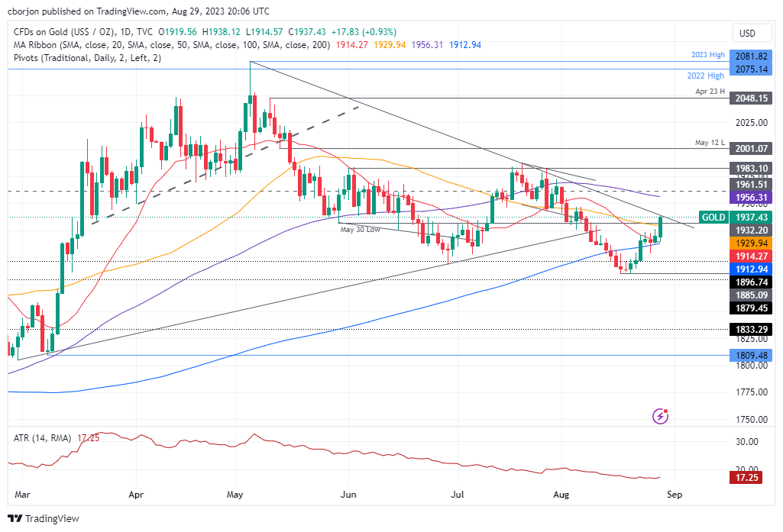Toggle the ATR (14, RMA) indicator legend
Screen dimensions: 783x532
tap(42, 437)
